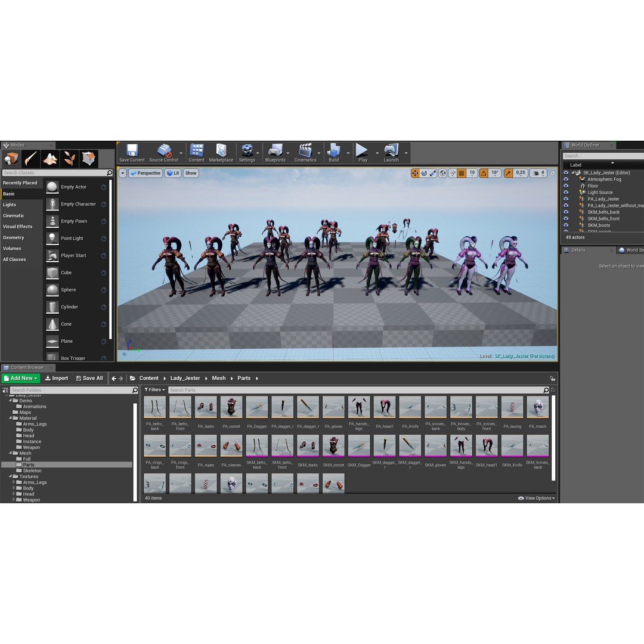
Task: Open the grid snap value 10 dropdown
Action: 472,174
